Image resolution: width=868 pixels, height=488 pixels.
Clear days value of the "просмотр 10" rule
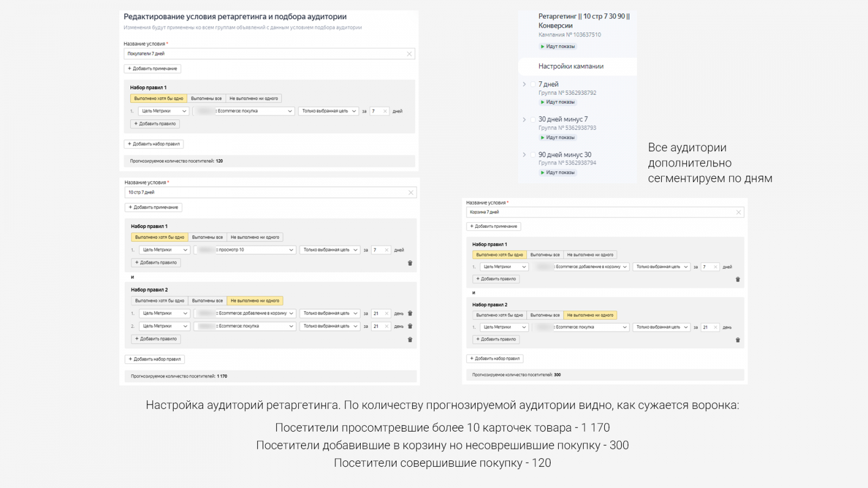pyautogui.click(x=387, y=250)
